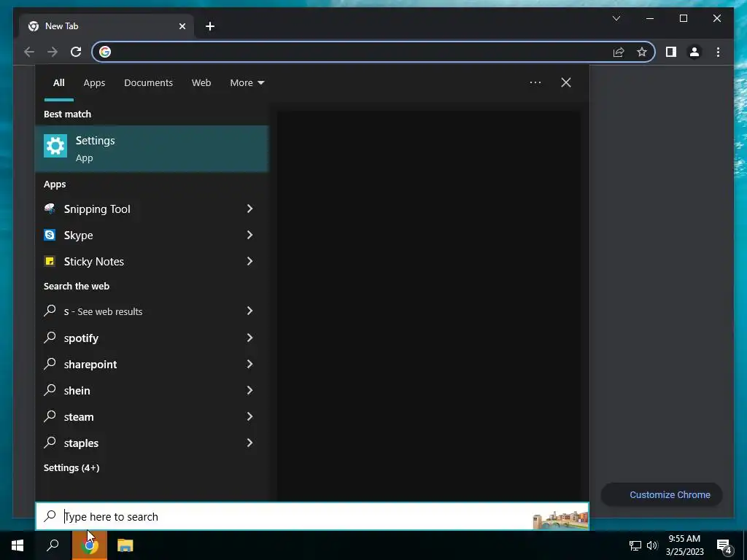Click the Snipping Tool icon

[50, 209]
